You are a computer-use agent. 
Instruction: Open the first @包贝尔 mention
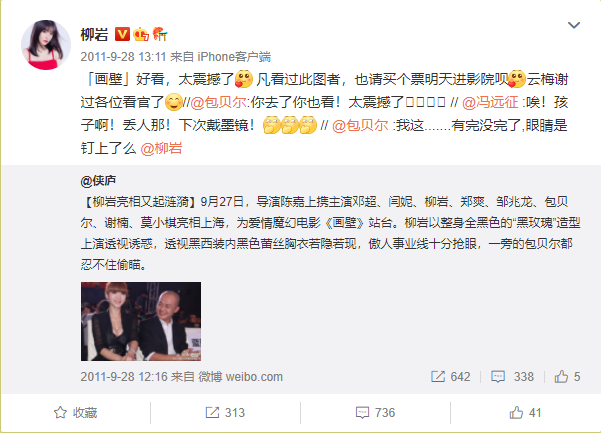218,102
